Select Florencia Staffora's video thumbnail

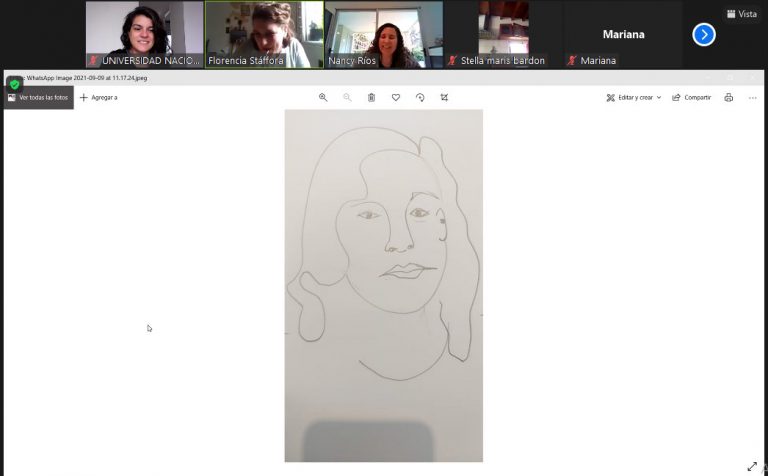[x=264, y=34]
